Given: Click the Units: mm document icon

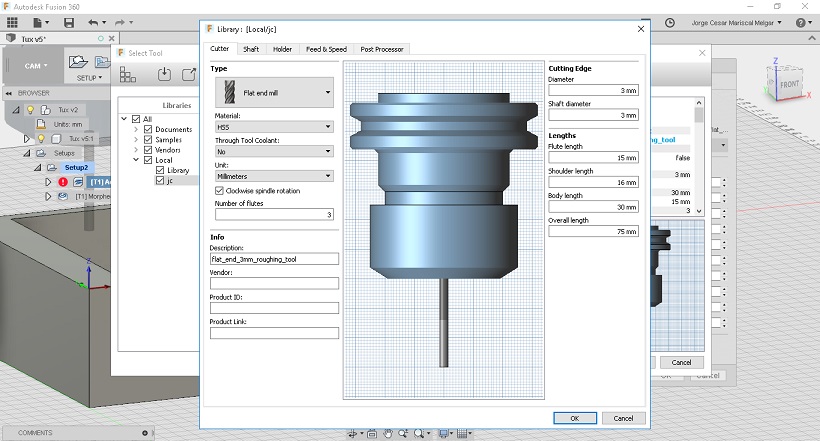Looking at the screenshot, I should [41, 125].
